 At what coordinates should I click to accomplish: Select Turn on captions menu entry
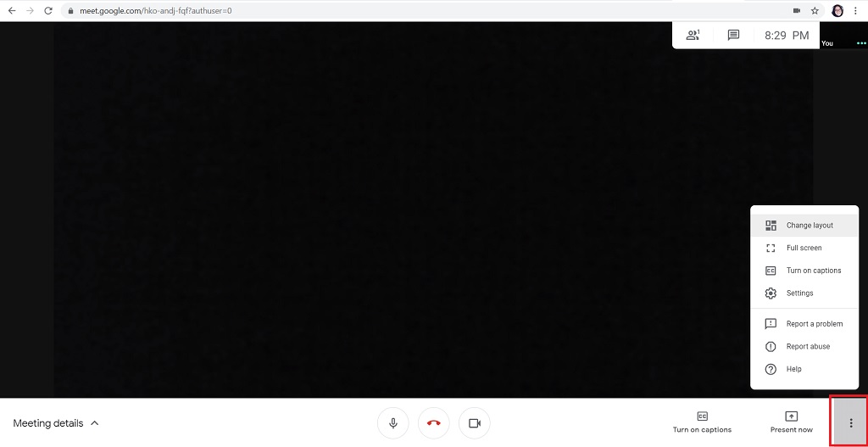(813, 271)
